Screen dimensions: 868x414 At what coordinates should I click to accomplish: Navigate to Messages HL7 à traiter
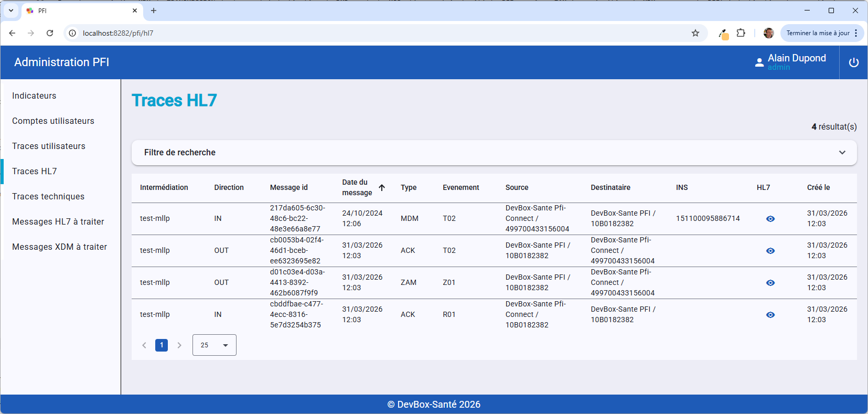tap(58, 222)
